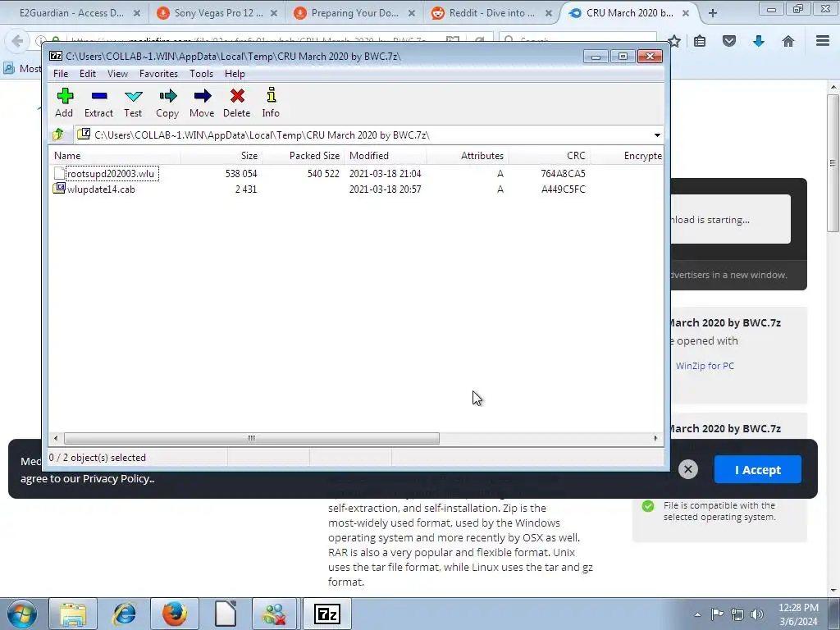Click the WinZip for PC link

[705, 366]
